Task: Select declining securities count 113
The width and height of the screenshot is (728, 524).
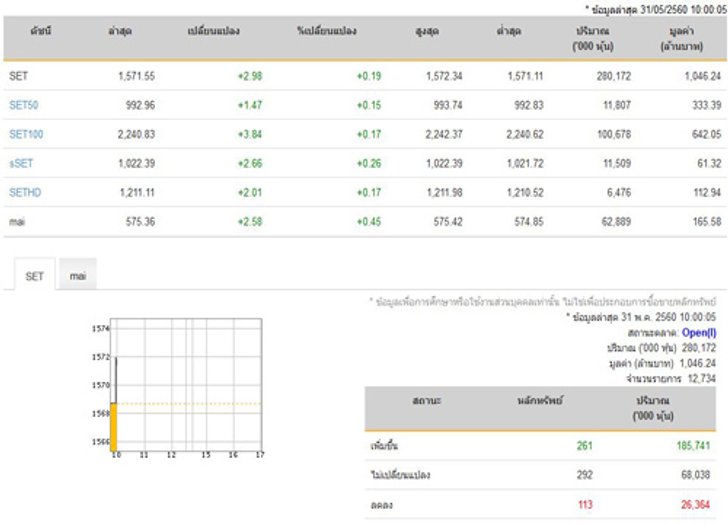Action: (x=585, y=504)
